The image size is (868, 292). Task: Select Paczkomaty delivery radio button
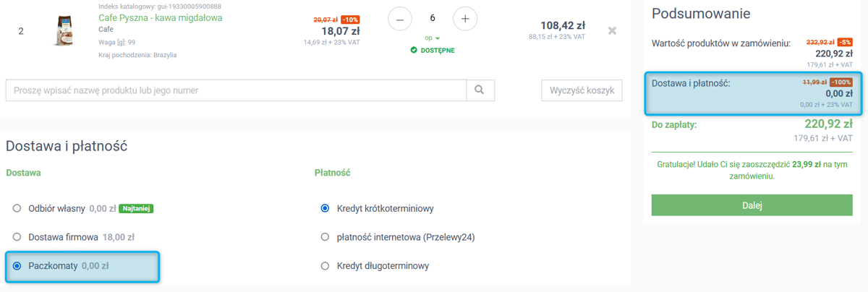coord(17,265)
